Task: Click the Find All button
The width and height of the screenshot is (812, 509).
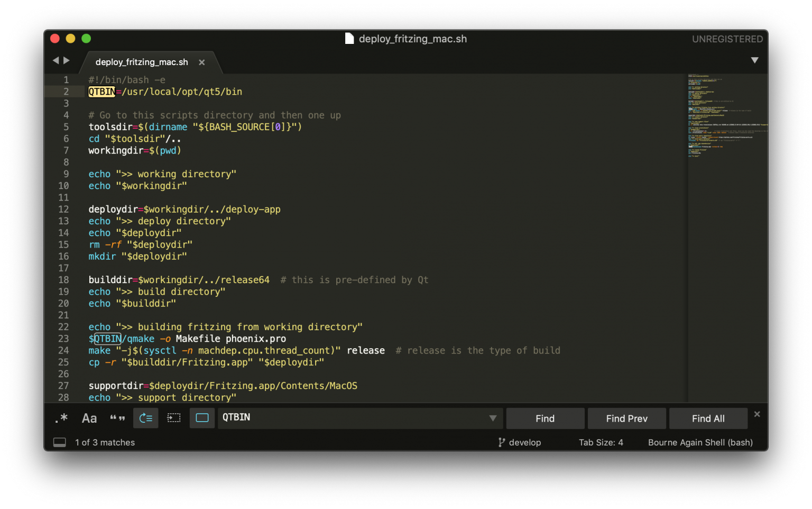Action: (708, 418)
